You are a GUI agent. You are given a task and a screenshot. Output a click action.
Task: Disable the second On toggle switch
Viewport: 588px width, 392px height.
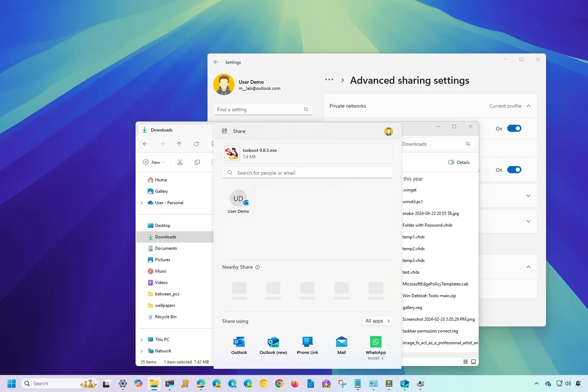pyautogui.click(x=514, y=170)
